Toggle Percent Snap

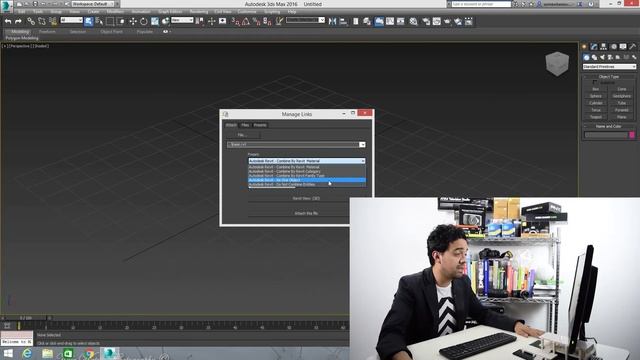coord(257,21)
